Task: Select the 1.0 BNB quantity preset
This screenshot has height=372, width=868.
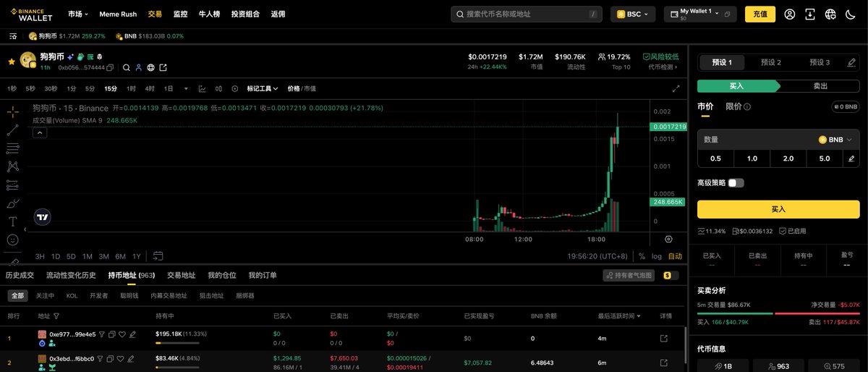Action: pos(752,158)
